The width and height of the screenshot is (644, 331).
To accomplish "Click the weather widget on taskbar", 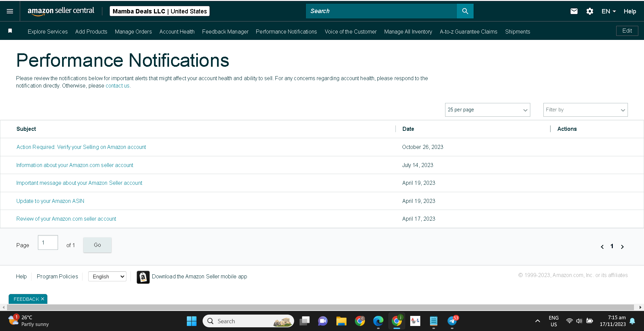I will click(29, 321).
